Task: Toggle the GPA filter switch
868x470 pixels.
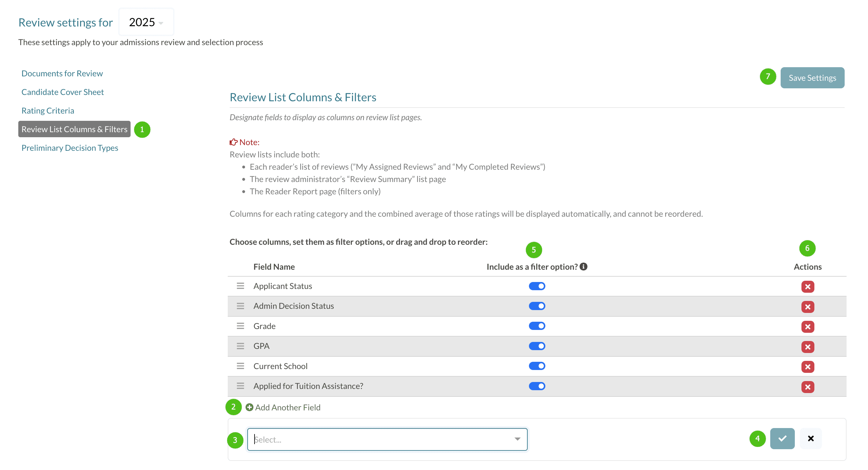Action: (x=537, y=346)
